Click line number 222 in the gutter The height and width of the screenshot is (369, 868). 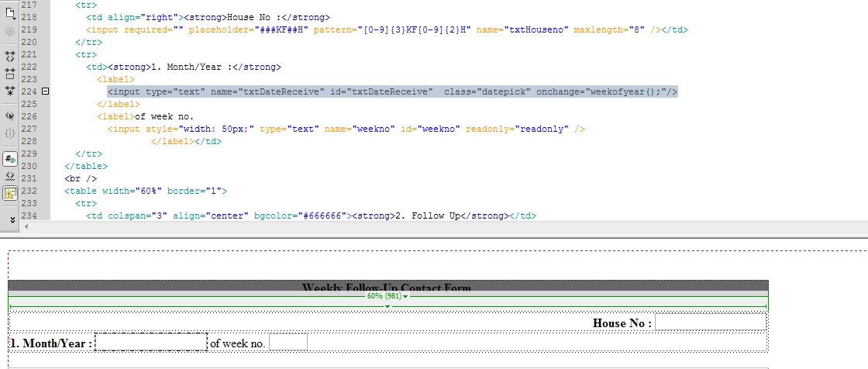29,67
